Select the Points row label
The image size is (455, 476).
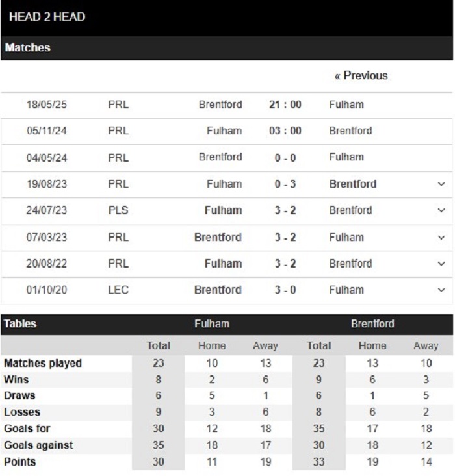click(x=20, y=462)
